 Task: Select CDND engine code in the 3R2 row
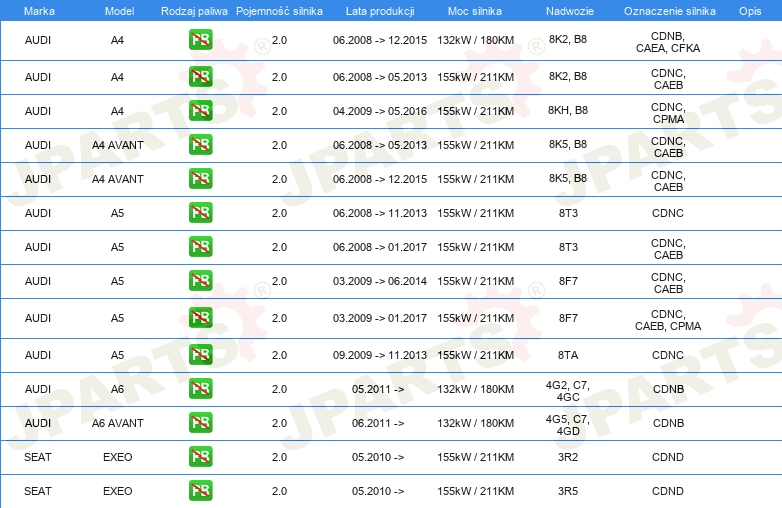(668, 457)
